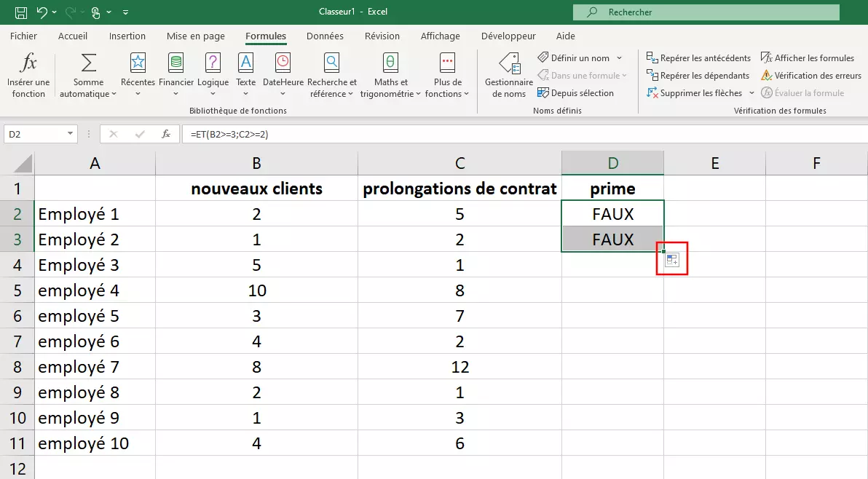The width and height of the screenshot is (868, 479).
Task: Click Insérer une fonction fx button
Action: pos(28,76)
